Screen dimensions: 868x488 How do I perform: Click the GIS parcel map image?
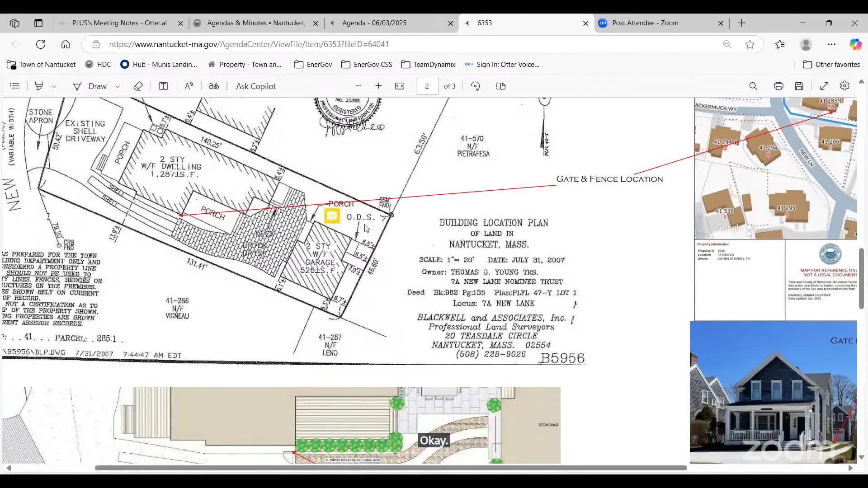click(x=776, y=168)
